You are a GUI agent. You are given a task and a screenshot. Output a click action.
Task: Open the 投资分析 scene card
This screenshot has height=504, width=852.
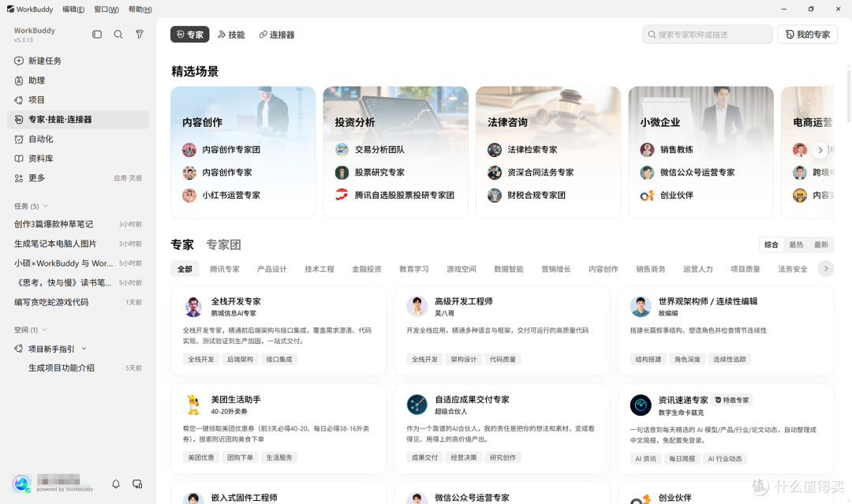coord(395,152)
